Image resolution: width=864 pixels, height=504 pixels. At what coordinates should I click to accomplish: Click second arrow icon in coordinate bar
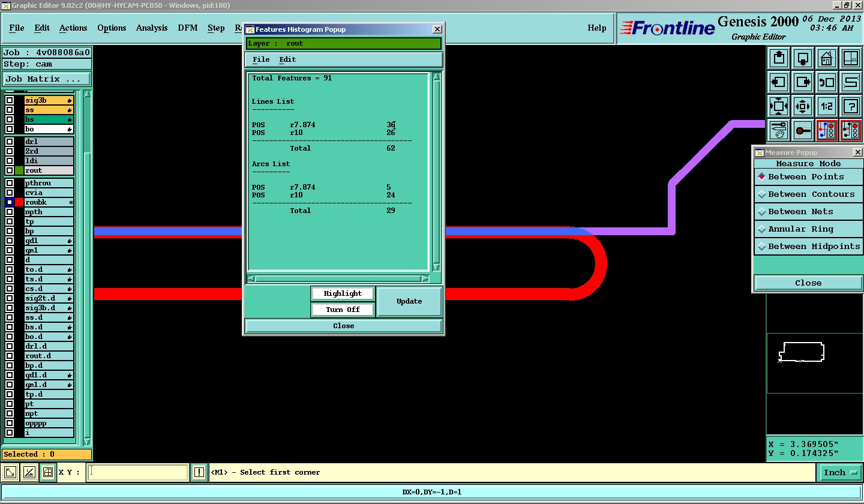(x=29, y=473)
